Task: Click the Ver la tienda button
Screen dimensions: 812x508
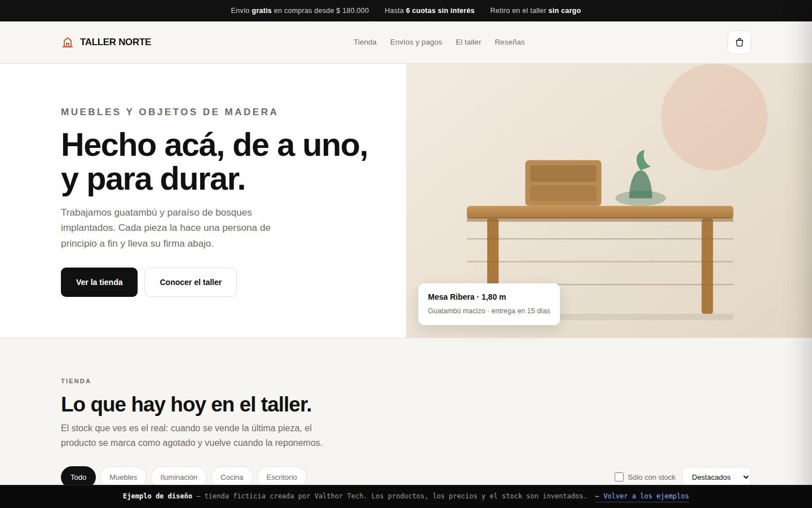Action: pyautogui.click(x=99, y=282)
